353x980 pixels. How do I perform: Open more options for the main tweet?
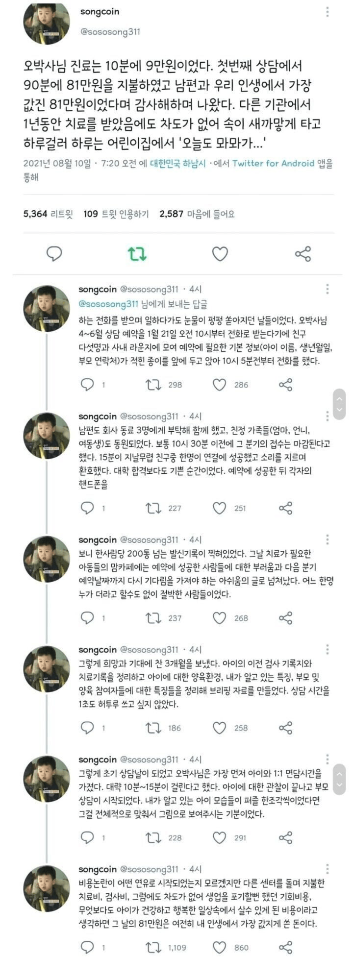tap(328, 13)
